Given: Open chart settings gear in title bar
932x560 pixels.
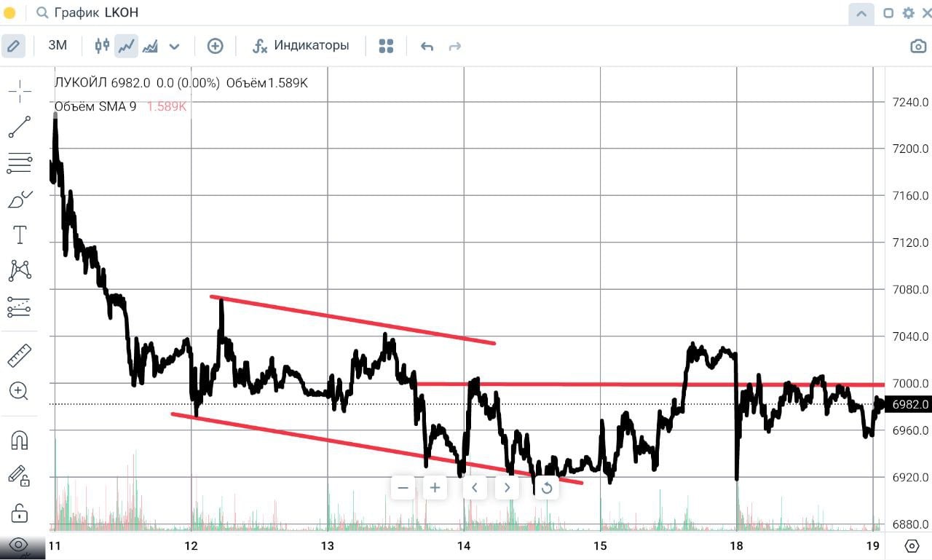Looking at the screenshot, I should coord(908,13).
